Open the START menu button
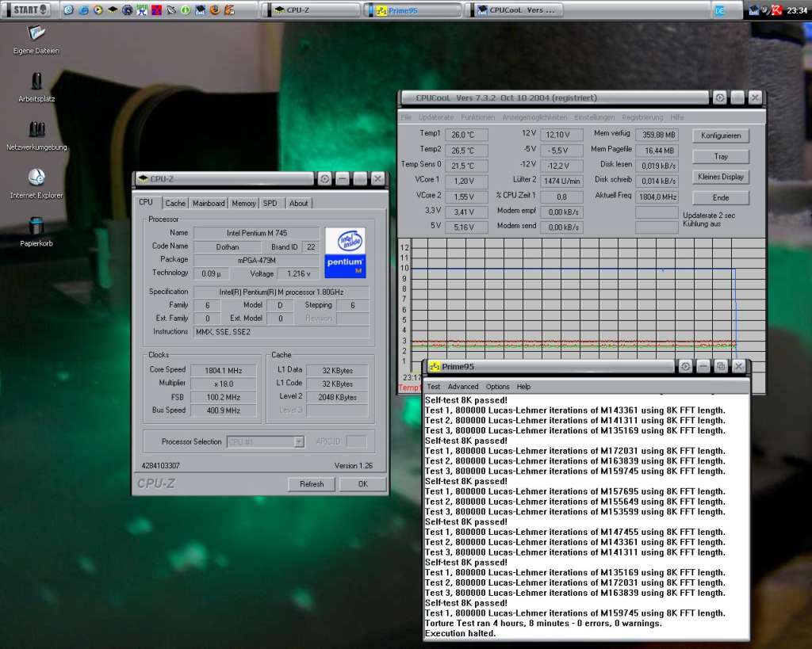The width and height of the screenshot is (812, 649). tap(29, 10)
